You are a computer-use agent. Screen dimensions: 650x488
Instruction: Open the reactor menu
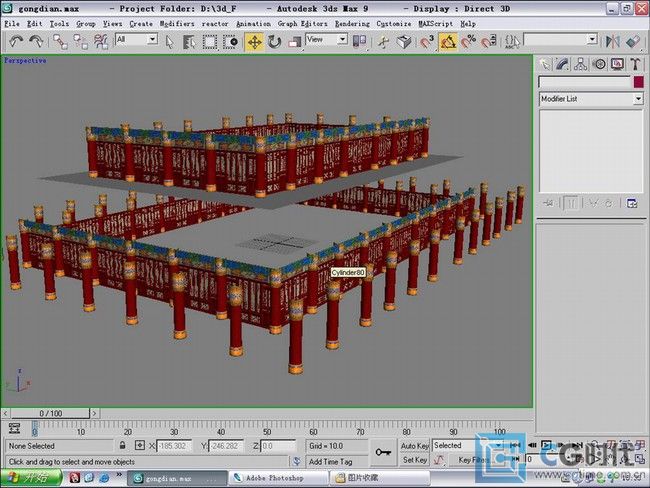coord(215,24)
